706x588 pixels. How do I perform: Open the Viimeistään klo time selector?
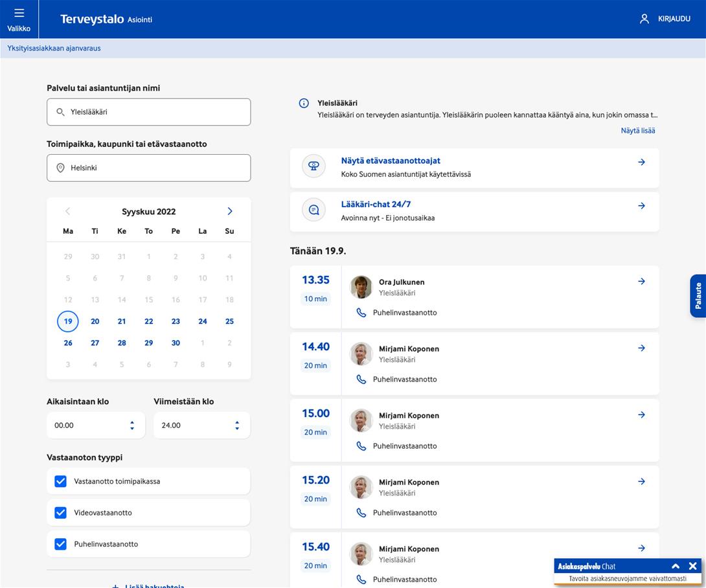[x=201, y=425]
